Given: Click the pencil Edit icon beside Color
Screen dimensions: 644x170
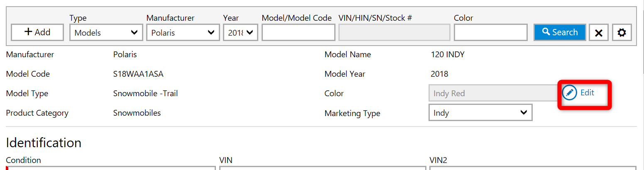Looking at the screenshot, I should (569, 93).
